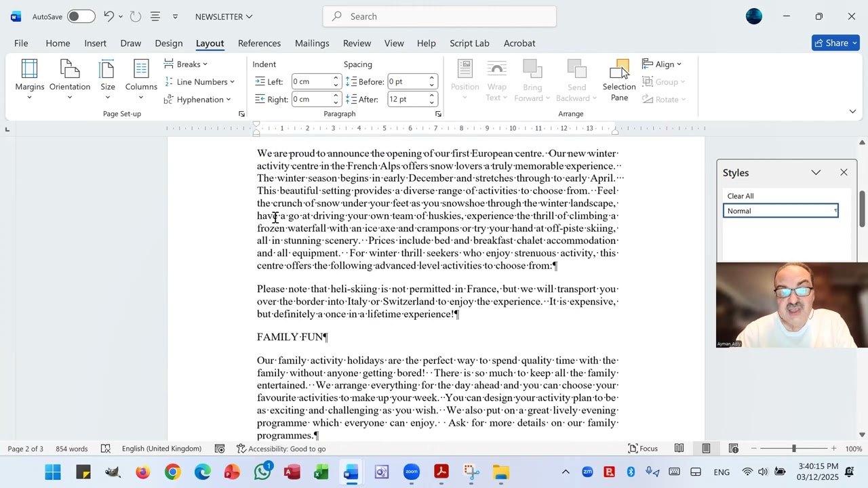868x488 pixels.
Task: Click the Spacing After field
Action: [x=407, y=99]
